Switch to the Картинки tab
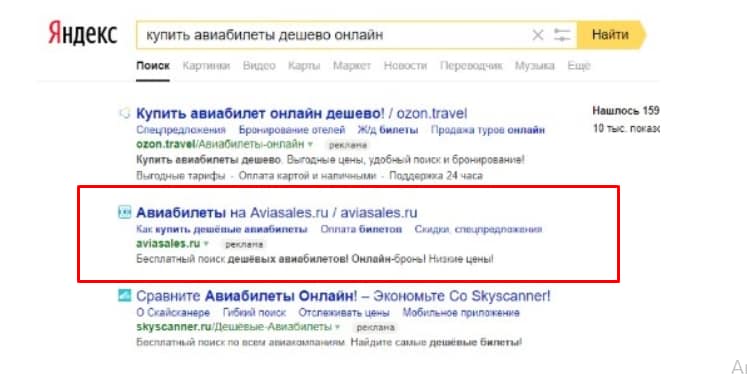Screen dimensions: 747x378 [206, 66]
